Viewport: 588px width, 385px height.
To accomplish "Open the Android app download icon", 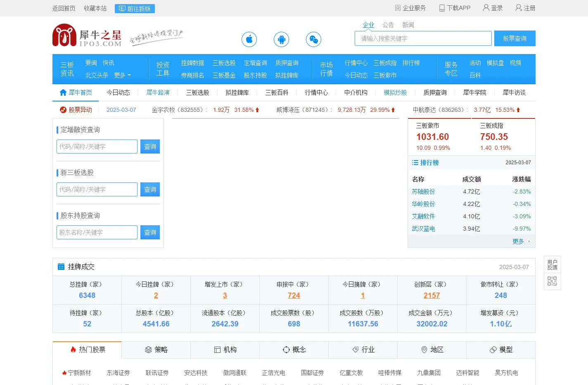I will point(281,39).
